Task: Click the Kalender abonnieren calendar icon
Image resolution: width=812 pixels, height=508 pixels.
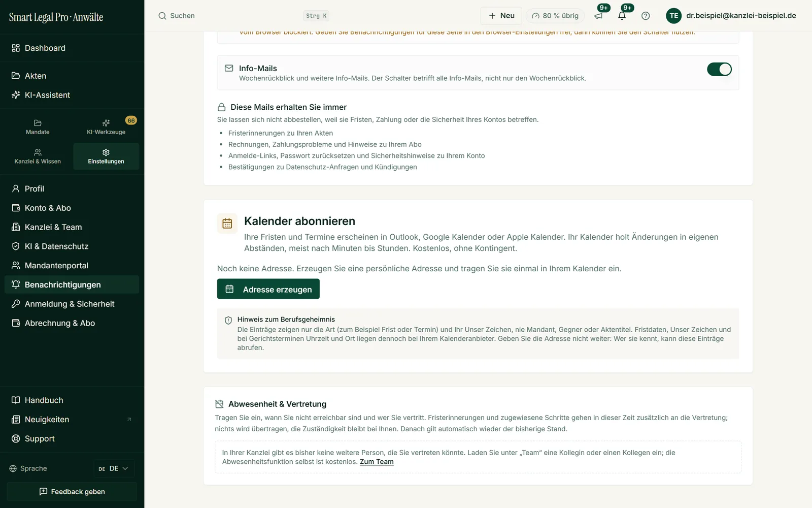Action: (227, 224)
